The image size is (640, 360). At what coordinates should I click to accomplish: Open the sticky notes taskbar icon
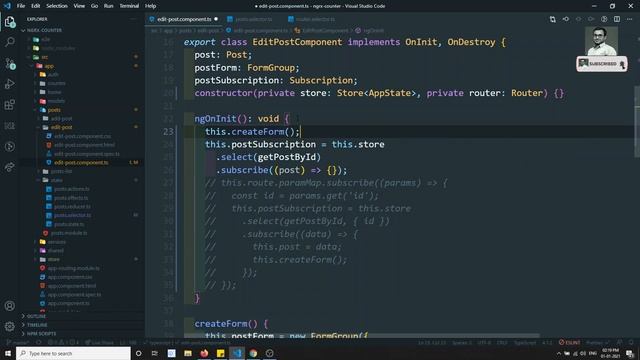click(221, 353)
